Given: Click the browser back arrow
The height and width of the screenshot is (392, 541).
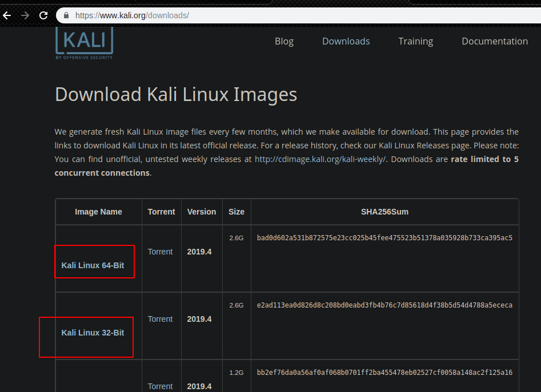Looking at the screenshot, I should (x=6, y=15).
